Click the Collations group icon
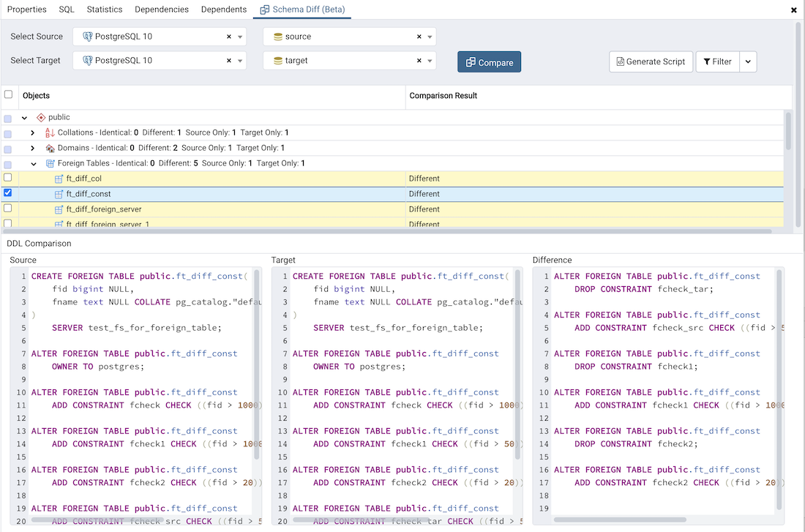The width and height of the screenshot is (805, 532). click(x=50, y=132)
